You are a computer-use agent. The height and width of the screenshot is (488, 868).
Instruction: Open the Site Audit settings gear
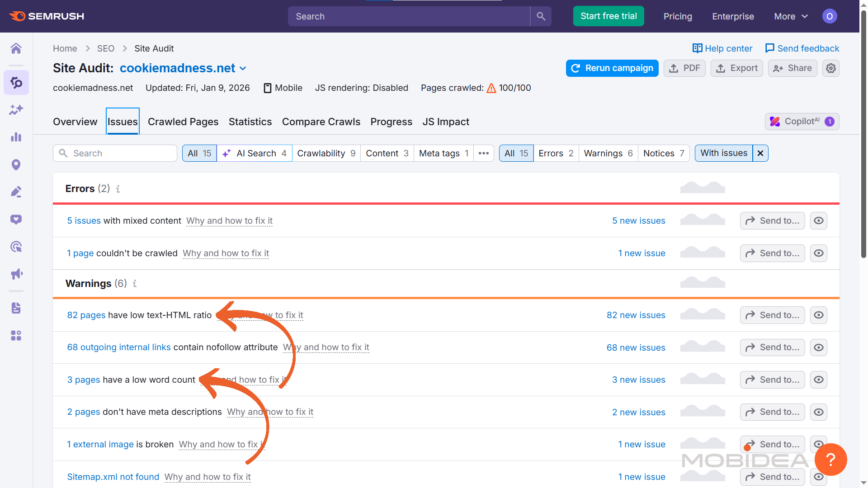pos(831,68)
